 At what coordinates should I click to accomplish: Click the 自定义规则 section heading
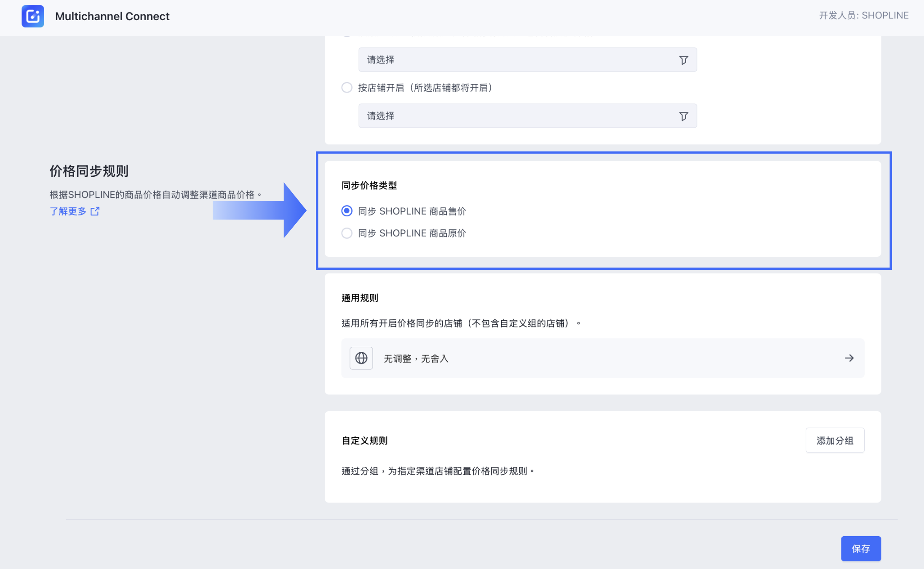click(364, 441)
